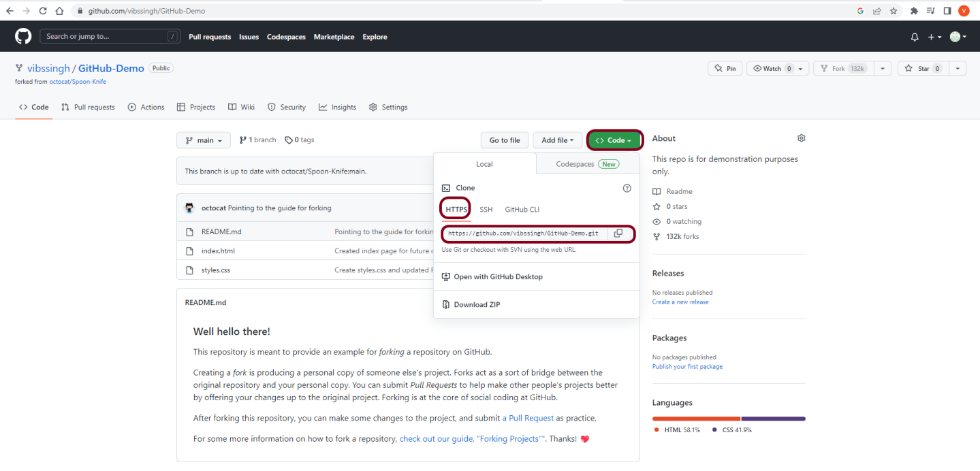Image resolution: width=980 pixels, height=471 pixels.
Task: Click the languages color bar
Action: point(729,419)
